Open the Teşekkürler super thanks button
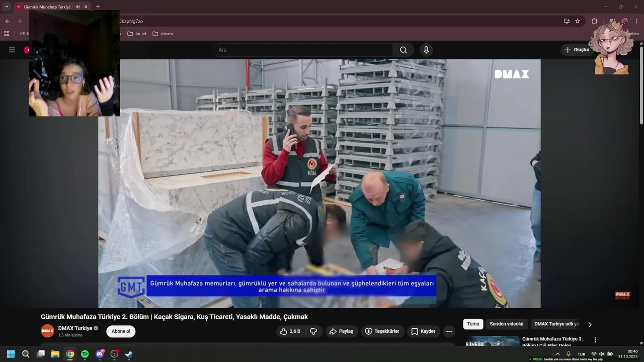 click(x=382, y=331)
